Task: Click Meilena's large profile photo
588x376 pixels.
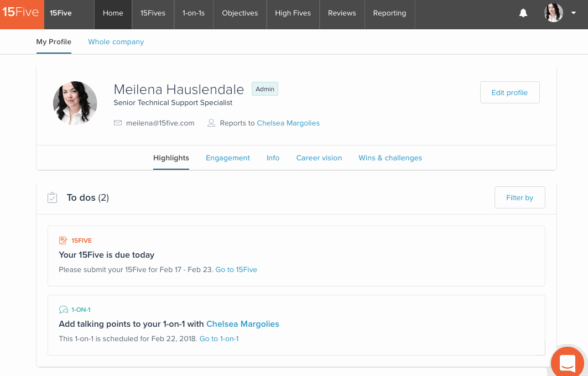Action: [75, 103]
